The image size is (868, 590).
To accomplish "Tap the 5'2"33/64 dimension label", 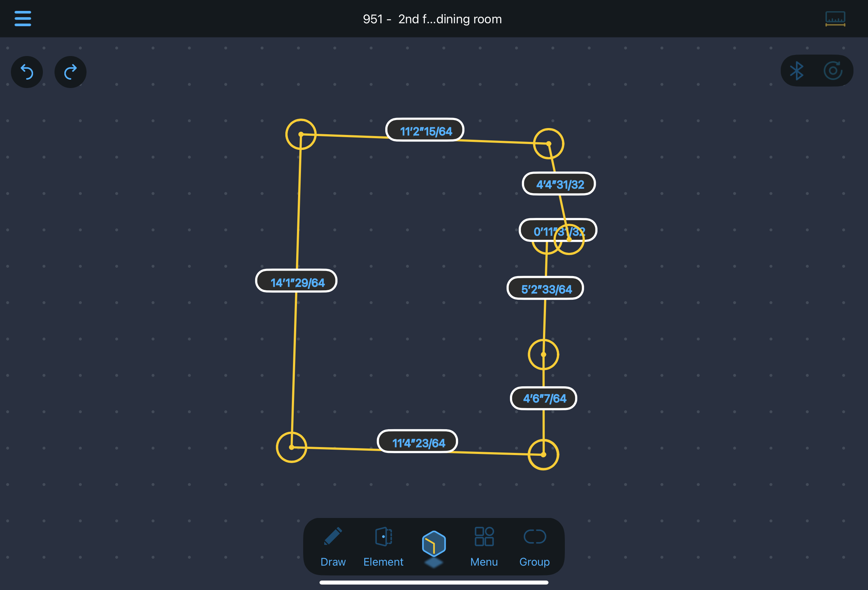I will pos(545,288).
